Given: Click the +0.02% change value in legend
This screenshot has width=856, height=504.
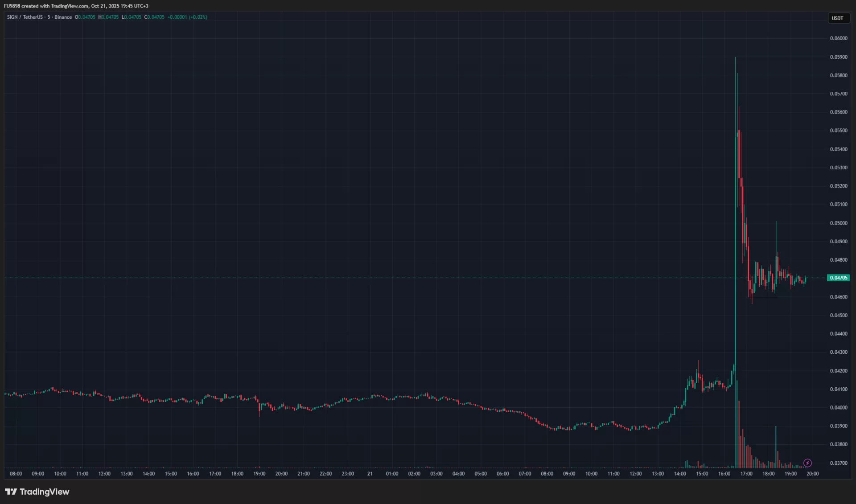Looking at the screenshot, I should 198,17.
